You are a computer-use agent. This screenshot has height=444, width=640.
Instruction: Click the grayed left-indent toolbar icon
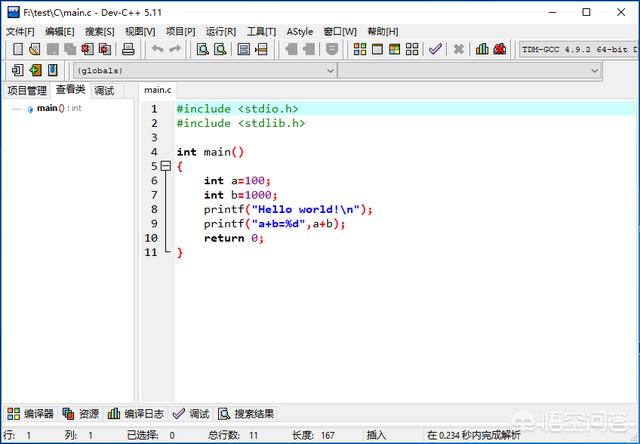291,49
